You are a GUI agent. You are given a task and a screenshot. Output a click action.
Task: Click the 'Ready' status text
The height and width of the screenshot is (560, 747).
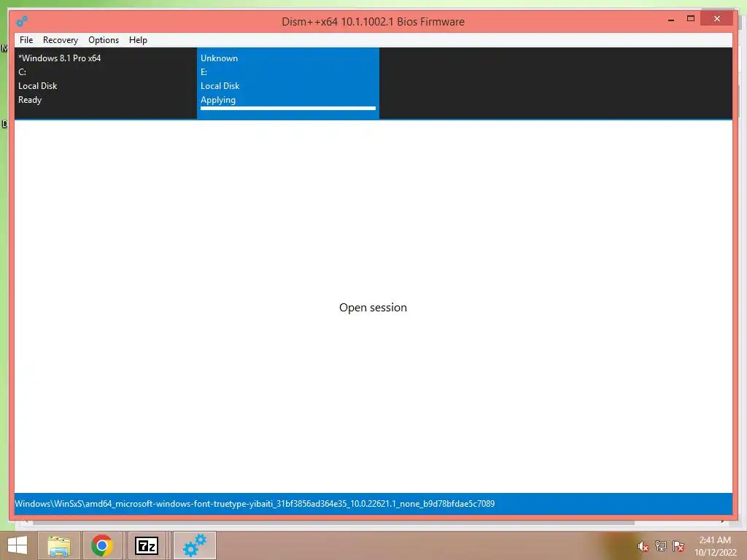30,100
